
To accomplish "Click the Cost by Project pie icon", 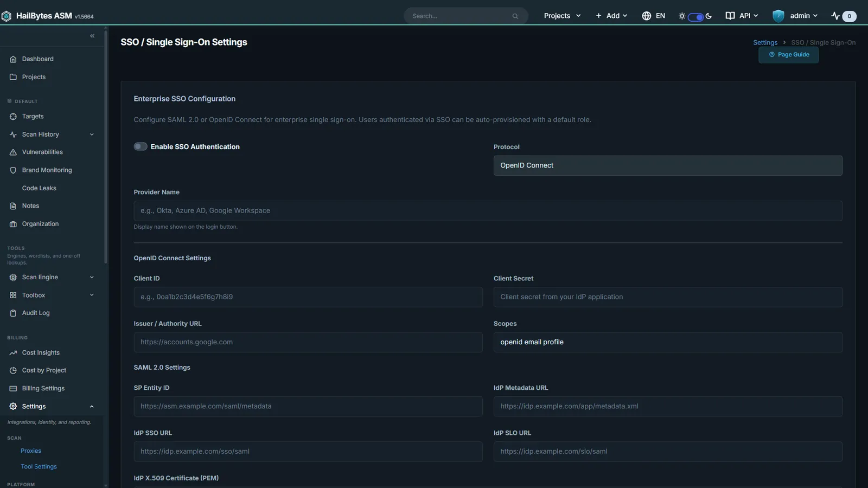I will tap(13, 370).
